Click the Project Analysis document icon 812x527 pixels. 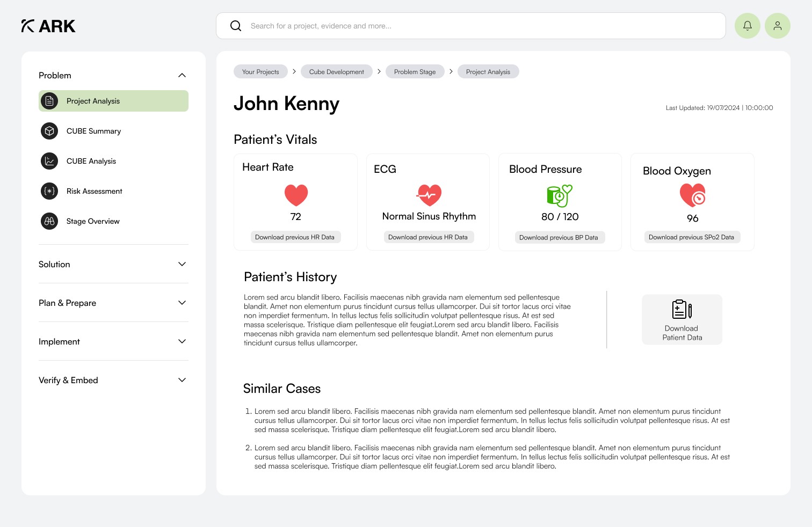(x=49, y=101)
